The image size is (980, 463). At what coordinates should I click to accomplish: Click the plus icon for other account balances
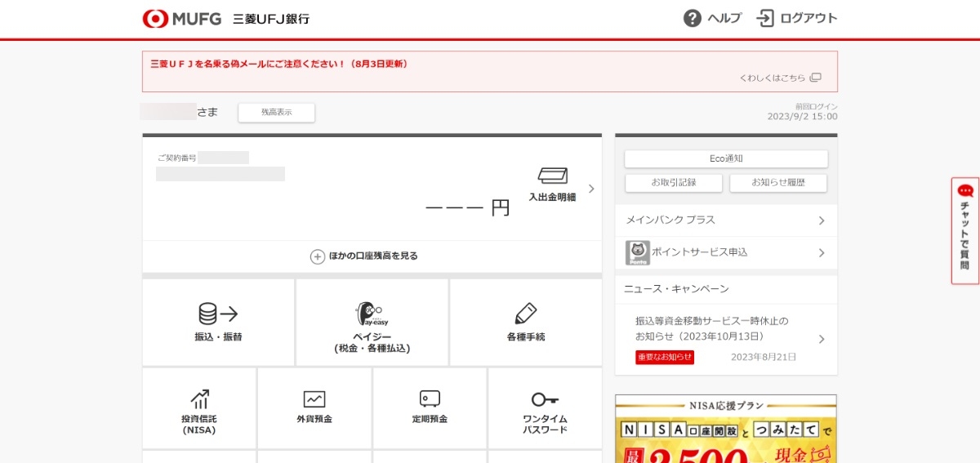pyautogui.click(x=318, y=256)
